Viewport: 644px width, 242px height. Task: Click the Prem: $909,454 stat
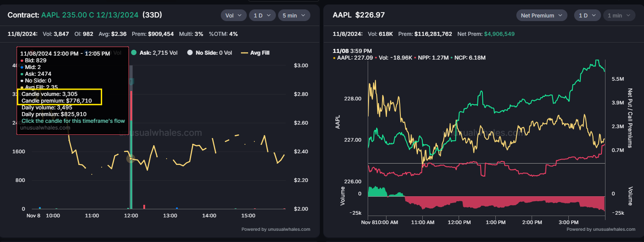152,34
